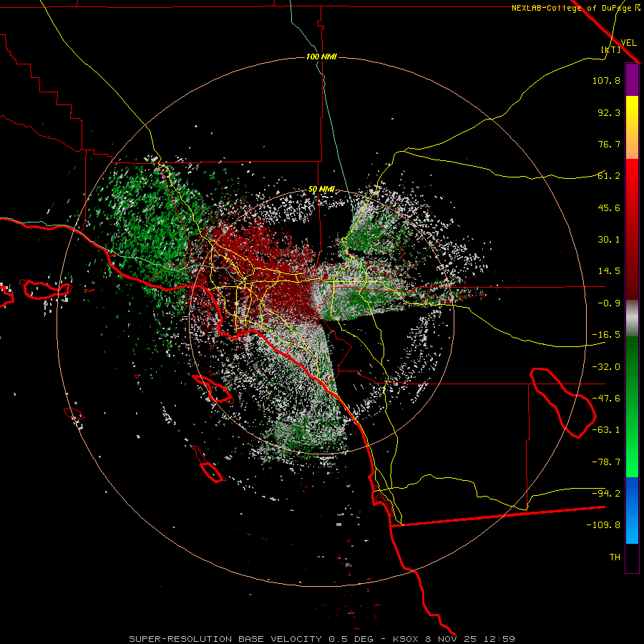Click the 50 NMI range ring label

(321, 190)
